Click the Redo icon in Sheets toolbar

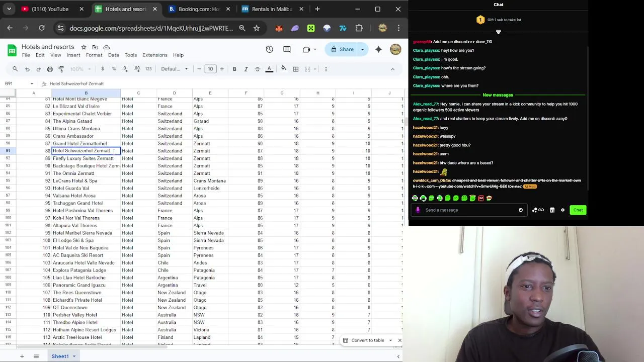(x=38, y=69)
